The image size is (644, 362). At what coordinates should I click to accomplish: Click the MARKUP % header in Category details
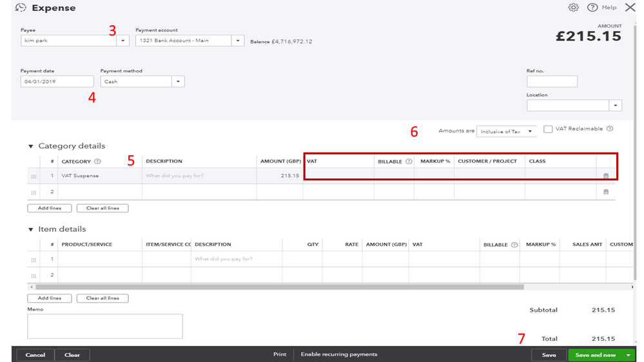435,161
